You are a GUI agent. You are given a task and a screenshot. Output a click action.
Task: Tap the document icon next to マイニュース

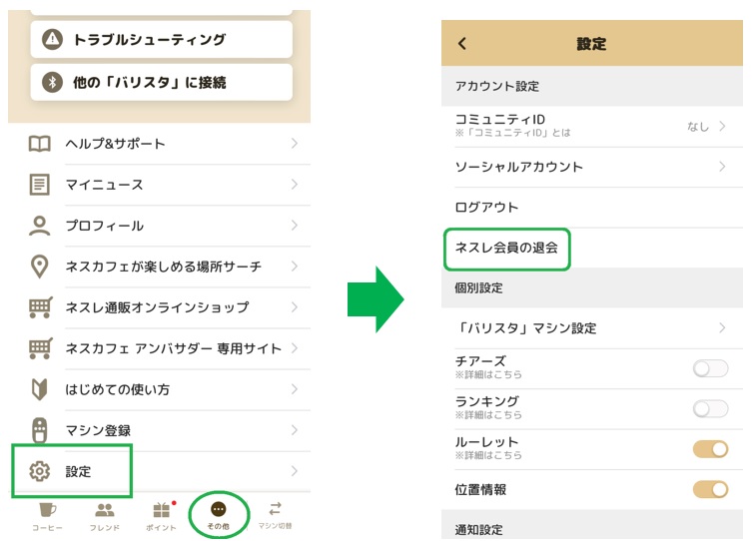pos(40,185)
